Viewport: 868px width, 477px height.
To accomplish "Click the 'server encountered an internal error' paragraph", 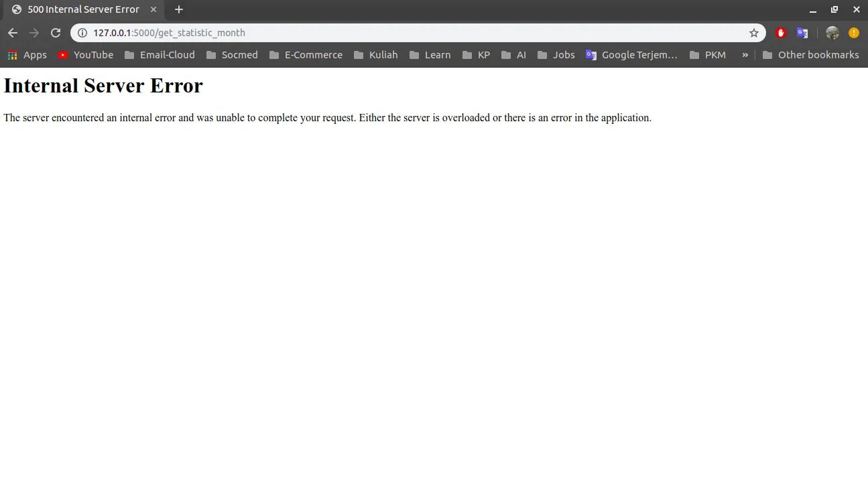I will 327,118.
